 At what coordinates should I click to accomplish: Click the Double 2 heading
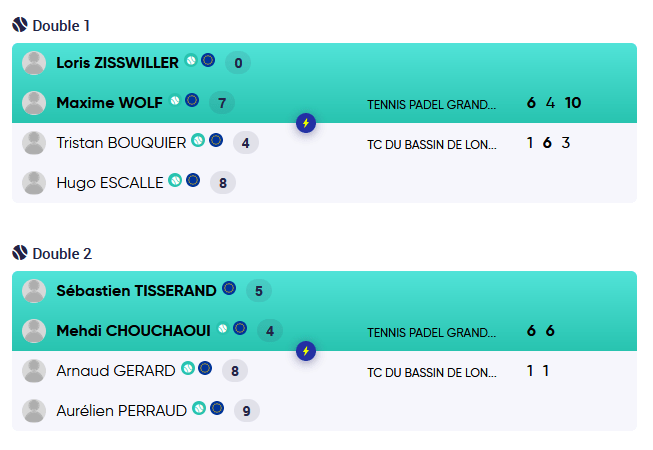point(61,253)
